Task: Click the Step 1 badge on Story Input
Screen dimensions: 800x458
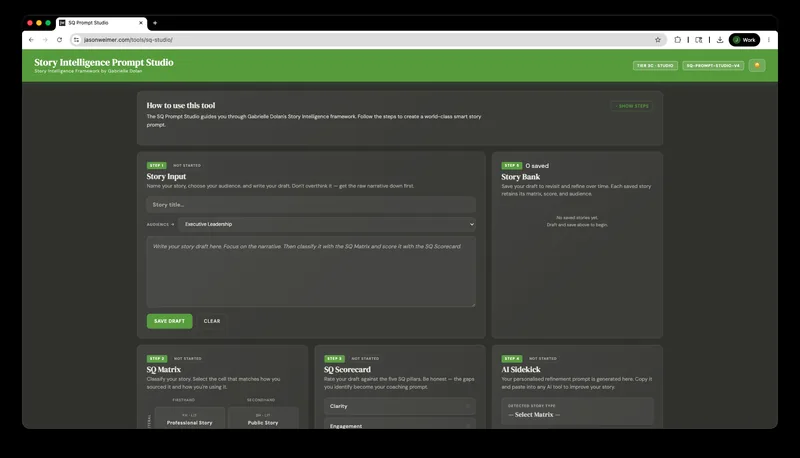Action: click(x=156, y=165)
